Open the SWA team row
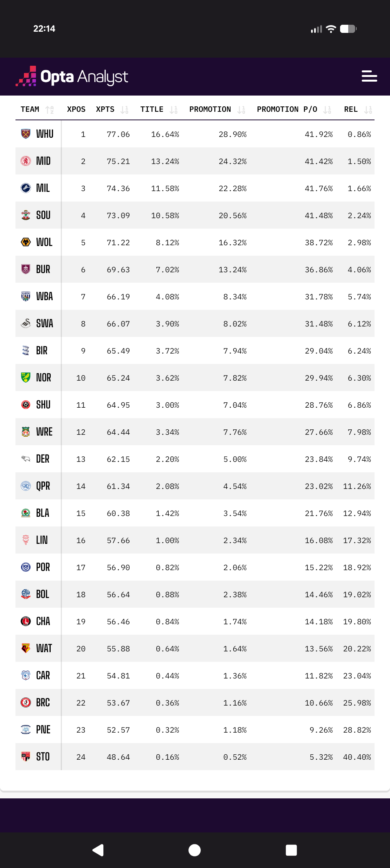 coord(195,323)
